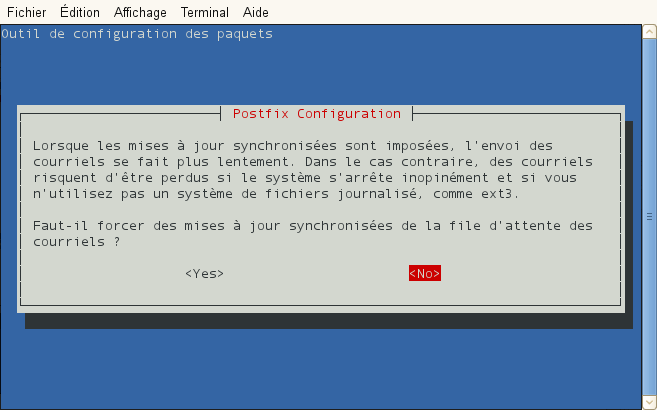The image size is (657, 410).
Task: Click the Postfix Configuration dialog title
Action: point(317,113)
